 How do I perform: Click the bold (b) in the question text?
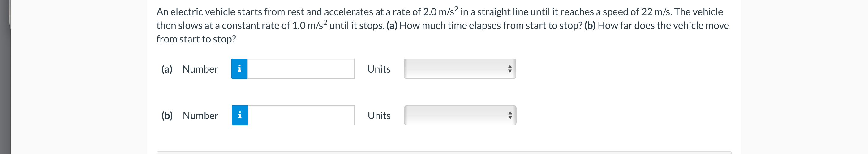pos(590,26)
